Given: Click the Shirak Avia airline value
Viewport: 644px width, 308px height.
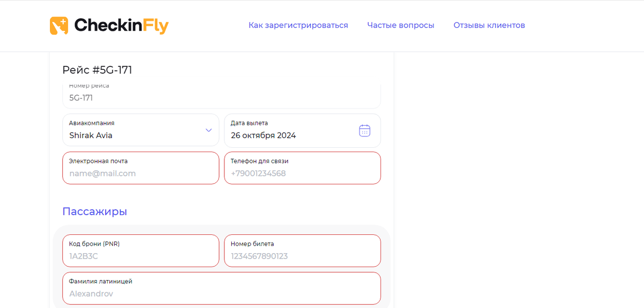Looking at the screenshot, I should [91, 135].
